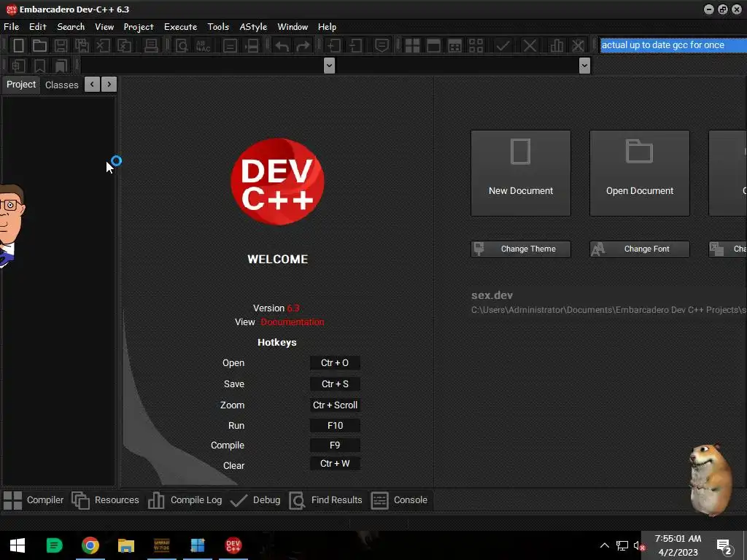Open the File menu
Viewport: 747px width, 560px height.
point(12,27)
